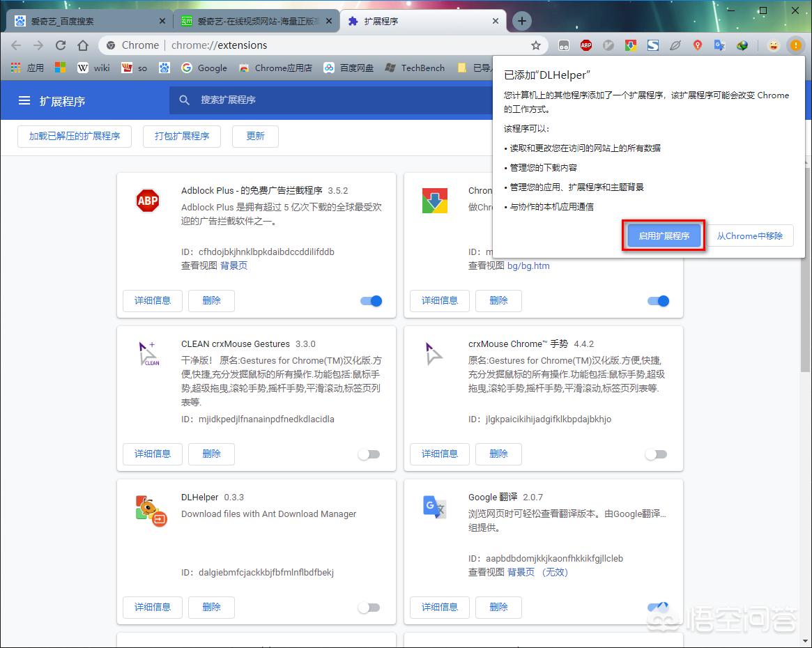
Task: Click the search extensions magnifier icon
Action: (x=184, y=100)
